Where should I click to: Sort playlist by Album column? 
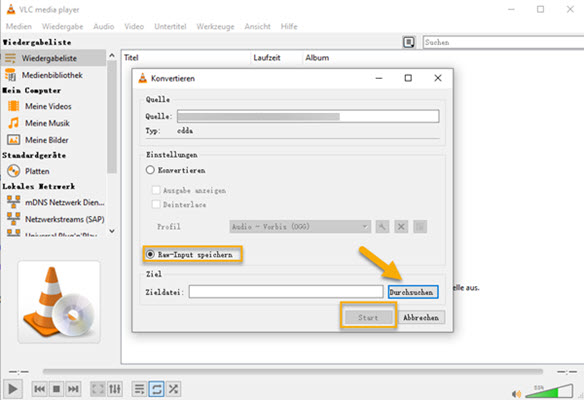[317, 58]
